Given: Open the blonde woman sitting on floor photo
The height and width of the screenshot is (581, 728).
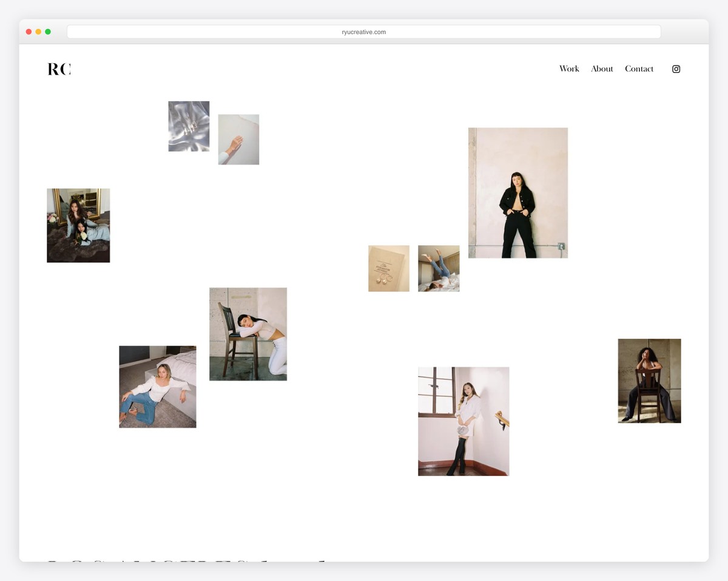Looking at the screenshot, I should point(157,386).
